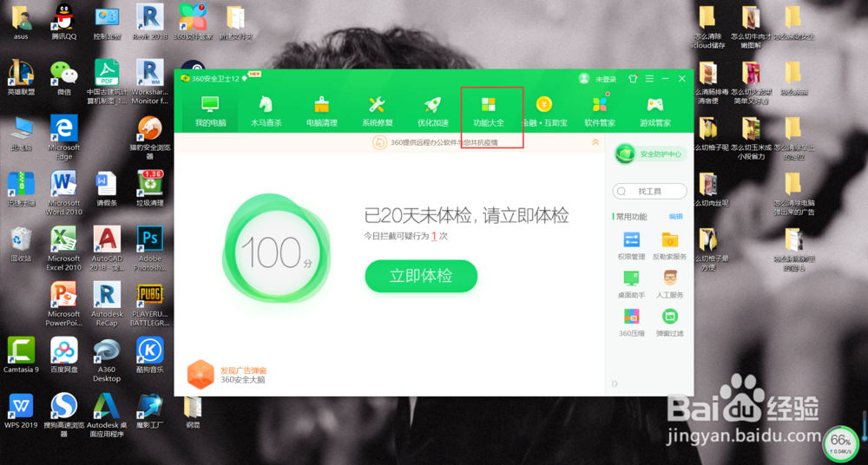
Task: Open 电脑清理 tab
Action: click(x=322, y=111)
